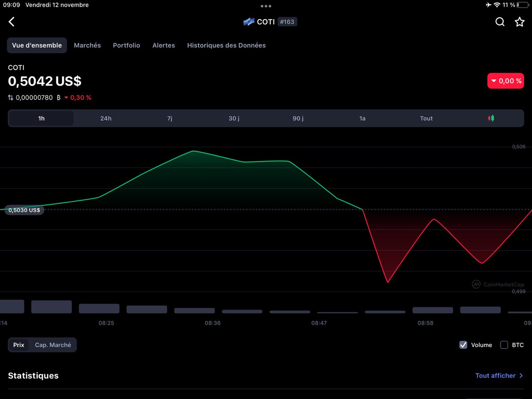Open the Alertes tab
This screenshot has height=399, width=532.
coord(164,45)
